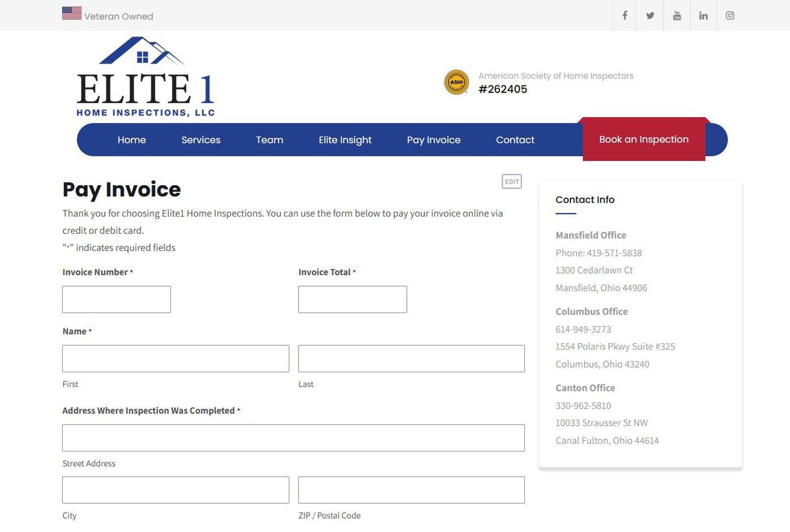Viewport: 790px width, 532px height.
Task: Click American Society of Home Inspectors text
Action: [x=556, y=76]
